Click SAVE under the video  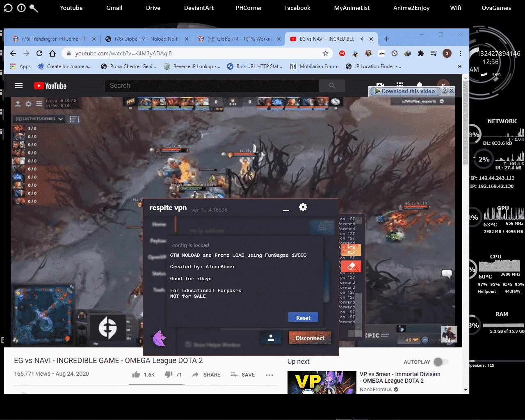(243, 374)
